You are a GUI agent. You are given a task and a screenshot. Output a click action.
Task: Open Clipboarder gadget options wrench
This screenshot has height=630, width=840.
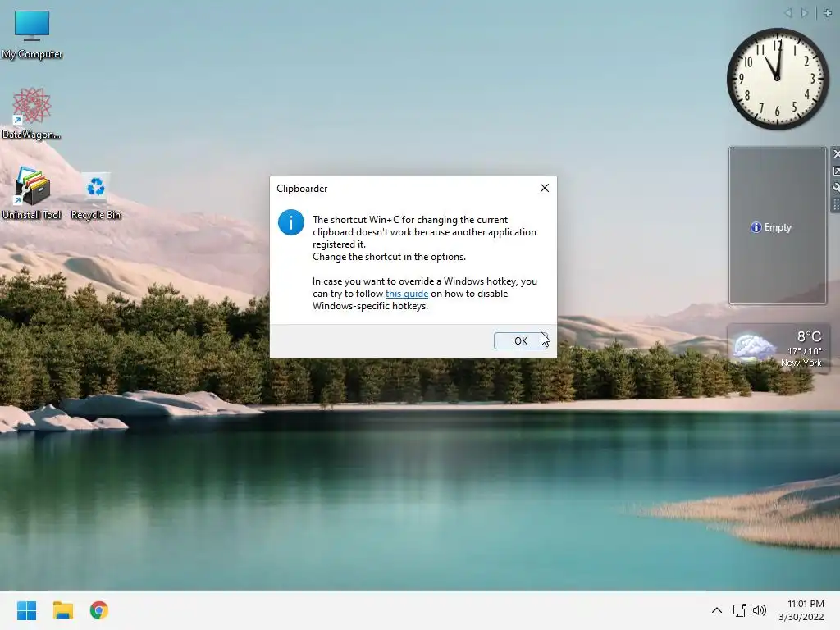click(x=836, y=188)
